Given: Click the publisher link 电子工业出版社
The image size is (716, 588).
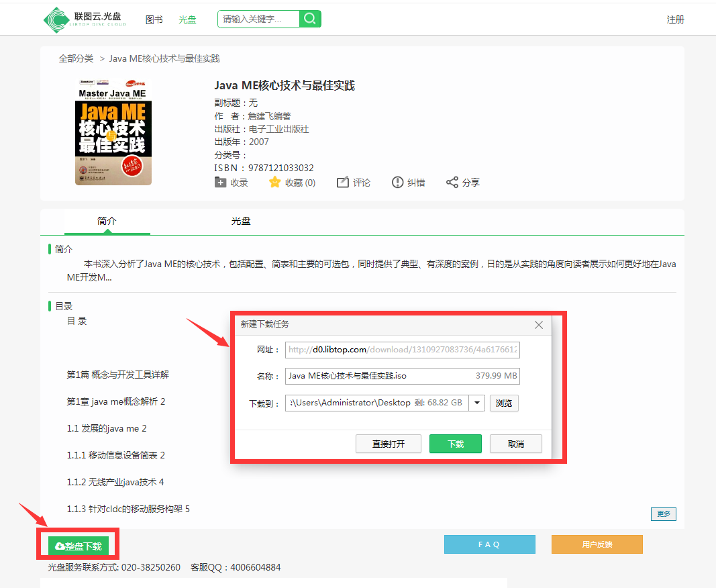Looking at the screenshot, I should [278, 130].
